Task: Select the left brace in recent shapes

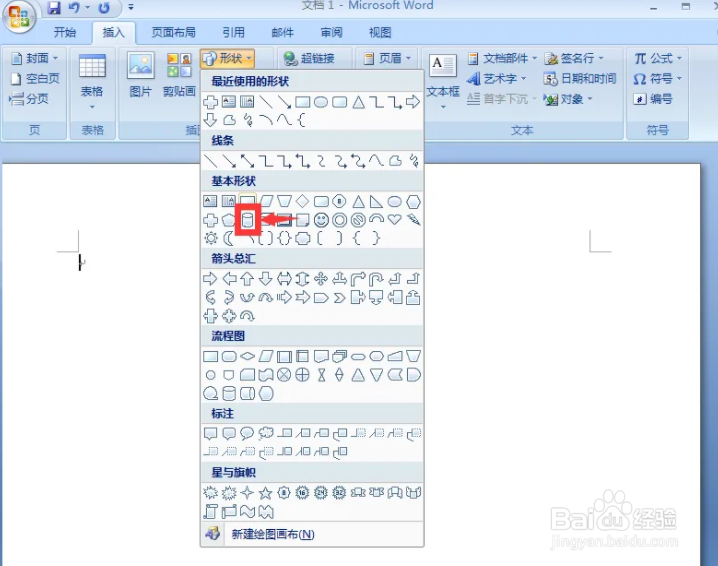Action: click(x=301, y=120)
